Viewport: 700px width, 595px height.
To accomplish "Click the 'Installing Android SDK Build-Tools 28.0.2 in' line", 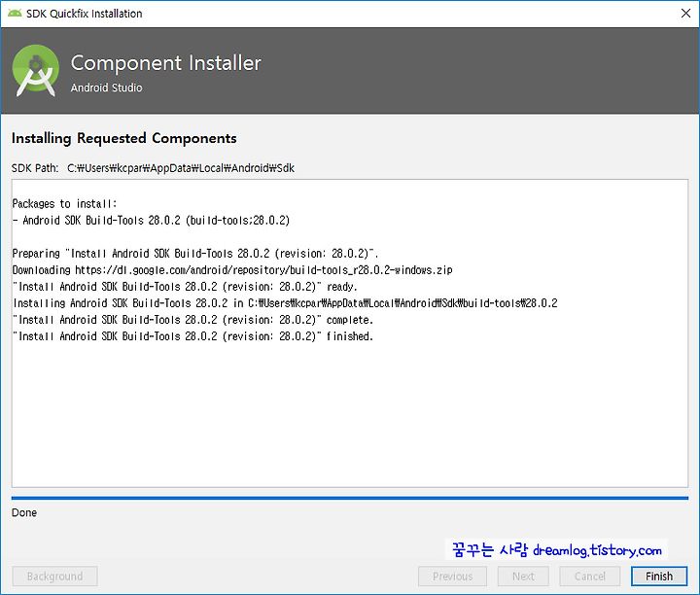I will [285, 302].
